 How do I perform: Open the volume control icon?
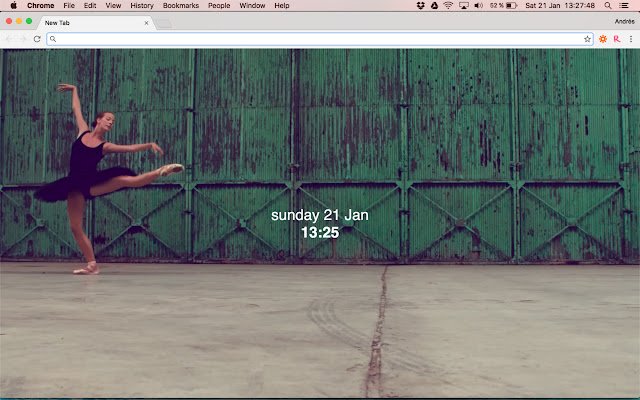coord(479,5)
